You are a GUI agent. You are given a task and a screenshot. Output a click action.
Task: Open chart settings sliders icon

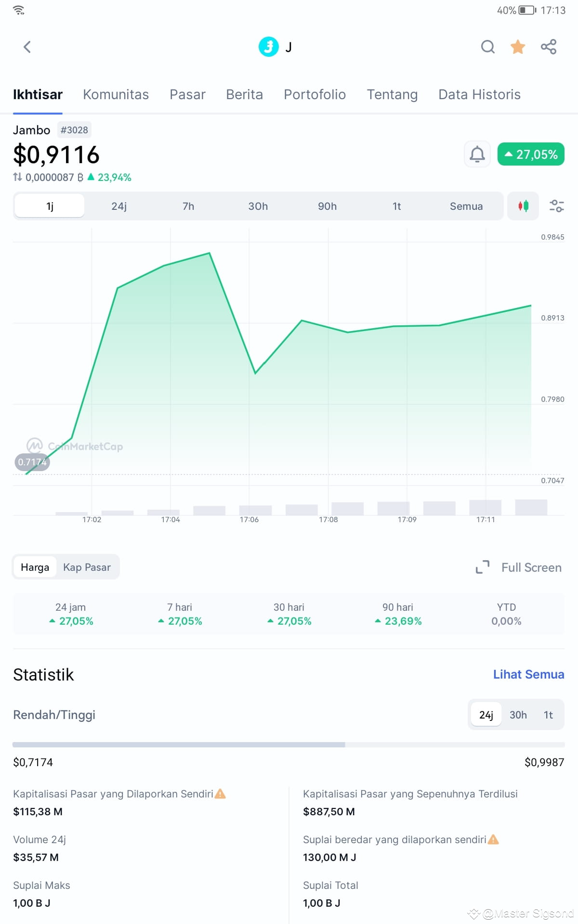click(x=557, y=206)
